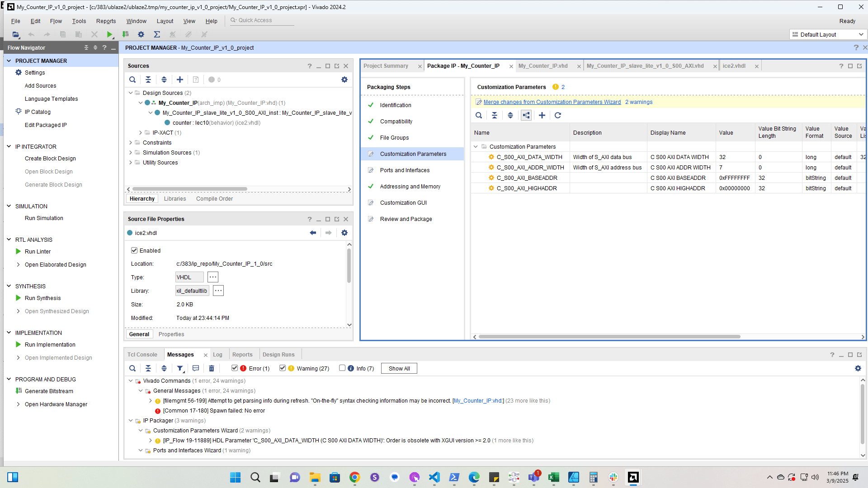Open the Default Layout dropdown

827,34
